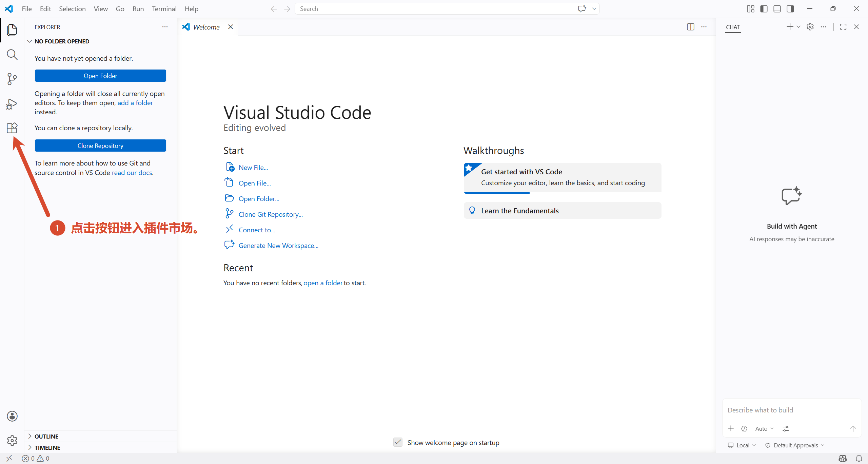Toggle the bottom panel visibility
Image resolution: width=868 pixels, height=464 pixels.
(777, 9)
